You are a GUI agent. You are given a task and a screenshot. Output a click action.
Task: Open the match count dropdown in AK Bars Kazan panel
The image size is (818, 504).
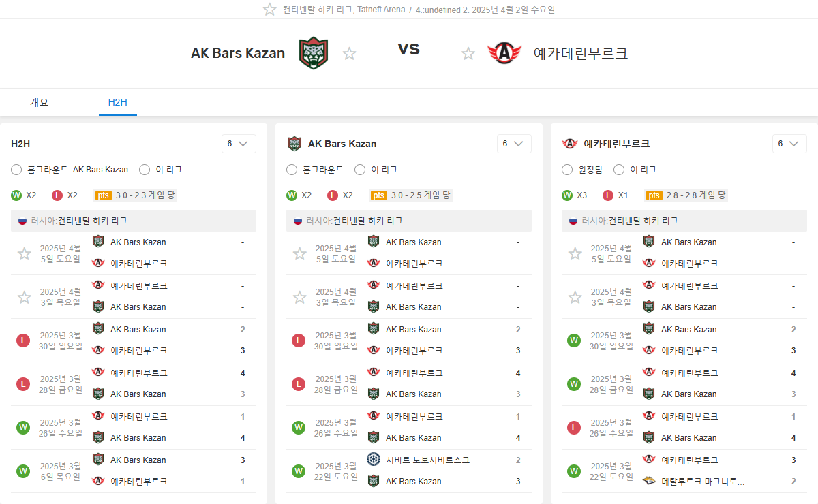coord(514,144)
